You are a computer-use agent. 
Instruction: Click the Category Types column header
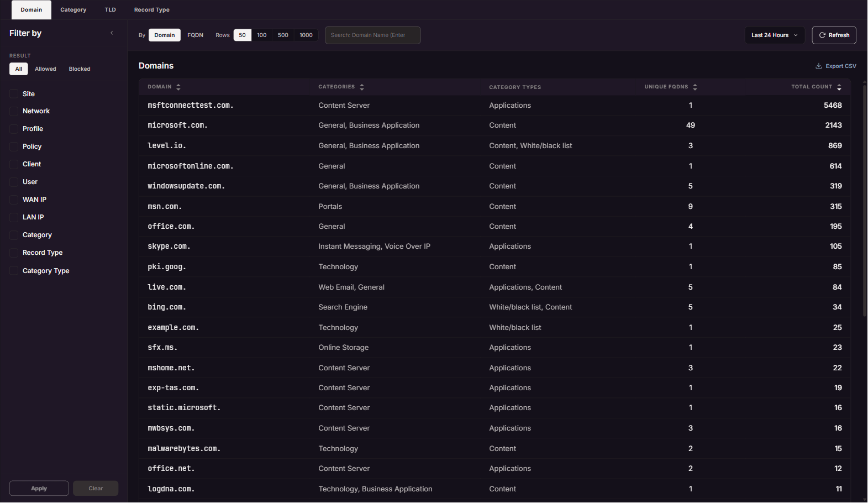(515, 87)
